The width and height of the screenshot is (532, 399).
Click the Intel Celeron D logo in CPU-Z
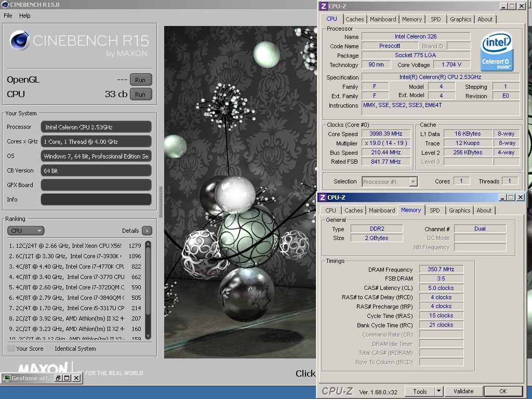coord(497,51)
